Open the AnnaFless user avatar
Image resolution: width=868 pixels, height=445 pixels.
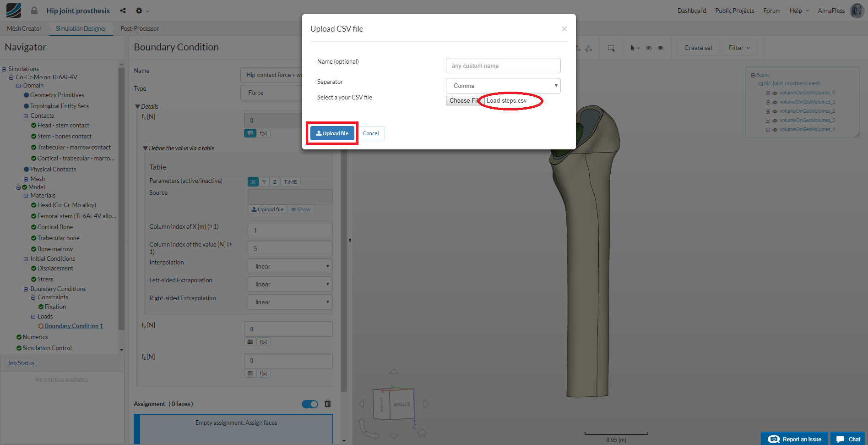pos(857,11)
